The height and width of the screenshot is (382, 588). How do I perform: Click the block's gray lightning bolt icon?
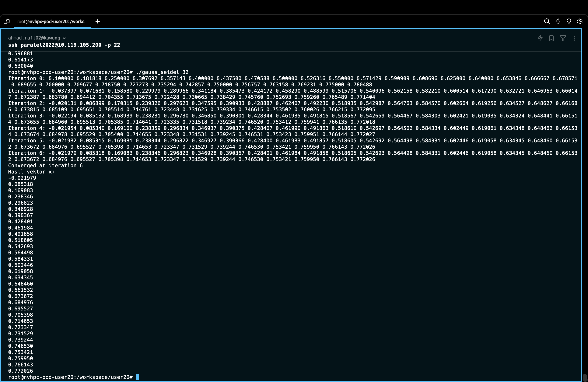coord(540,38)
